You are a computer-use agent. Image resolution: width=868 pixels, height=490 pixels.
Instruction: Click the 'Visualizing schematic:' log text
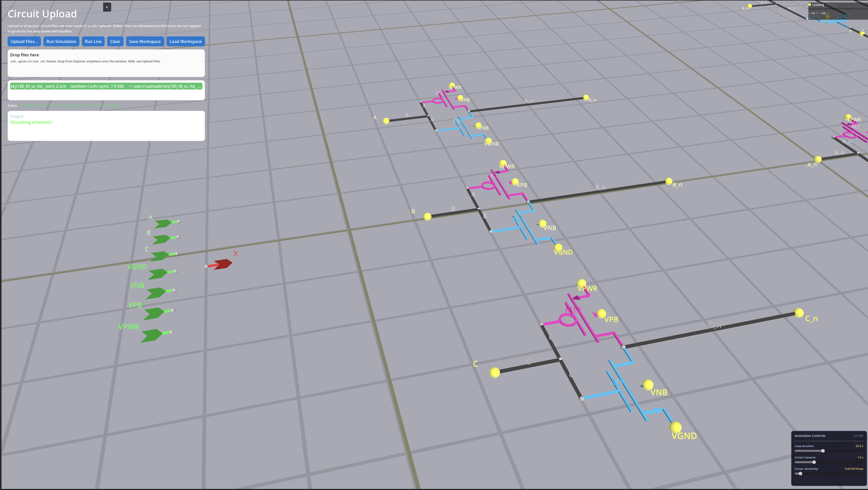[x=31, y=122]
